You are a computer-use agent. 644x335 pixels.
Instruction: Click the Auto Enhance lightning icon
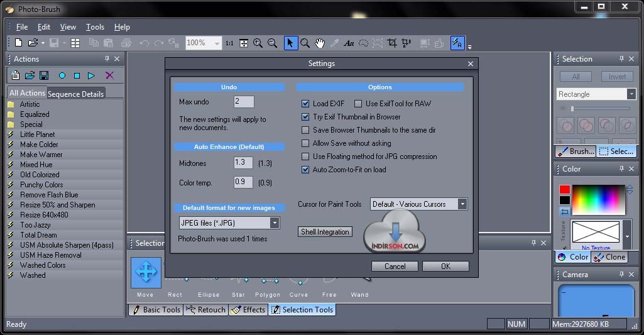pyautogui.click(x=457, y=43)
